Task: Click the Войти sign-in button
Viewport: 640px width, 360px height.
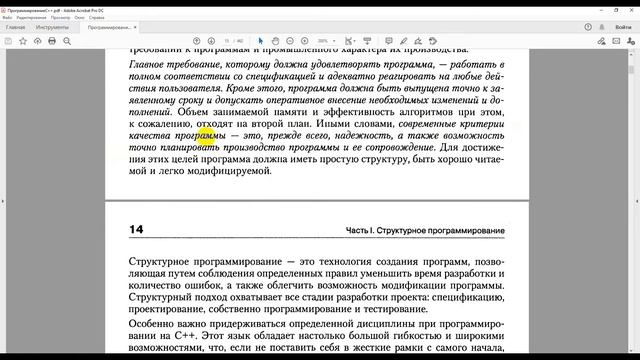Action: click(623, 27)
